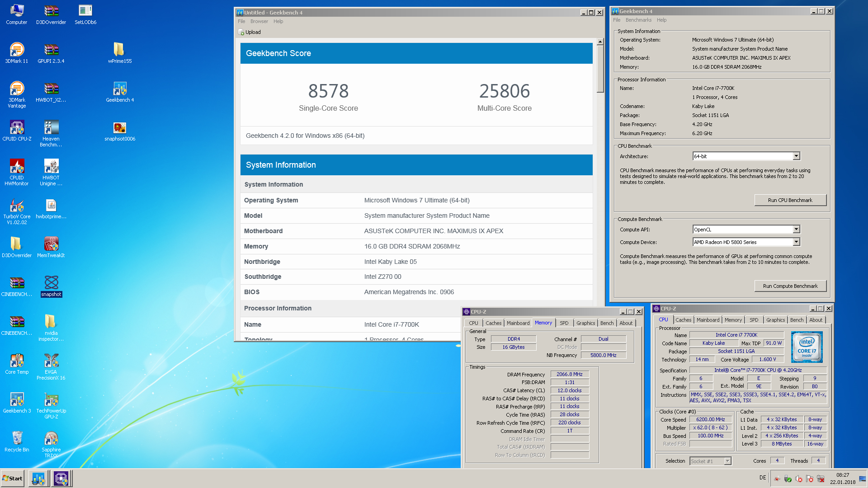Click the CPU-Z taskbar button
The image size is (868, 488).
pos(61,479)
